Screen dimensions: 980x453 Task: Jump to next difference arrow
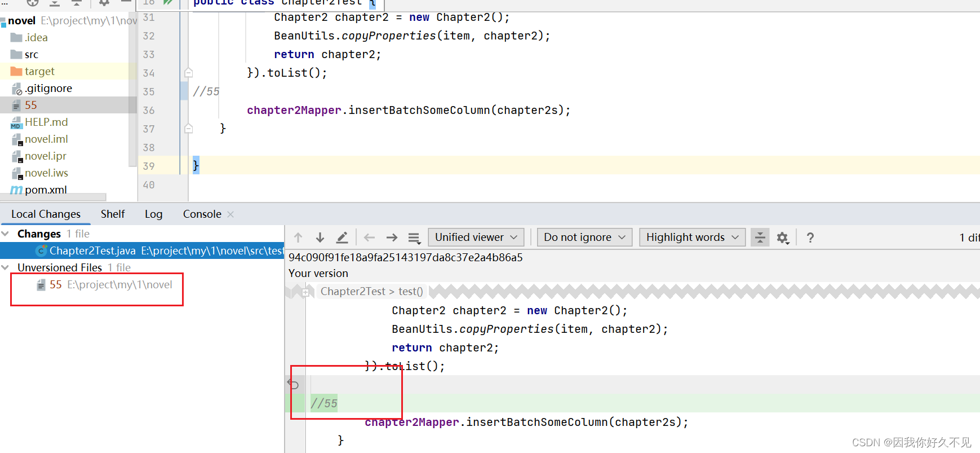point(320,238)
